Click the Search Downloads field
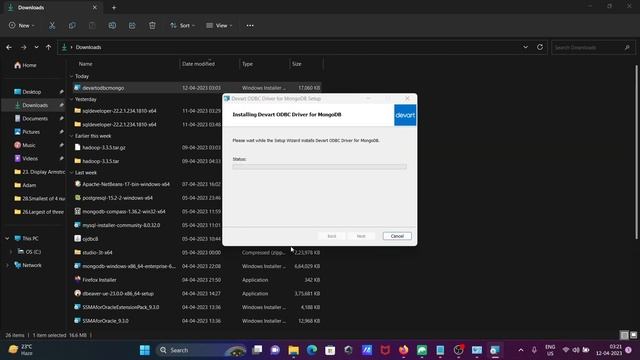The height and width of the screenshot is (360, 640). pos(593,47)
